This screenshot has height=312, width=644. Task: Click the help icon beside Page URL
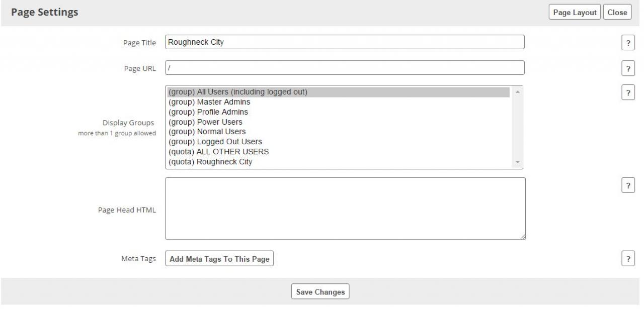click(627, 68)
